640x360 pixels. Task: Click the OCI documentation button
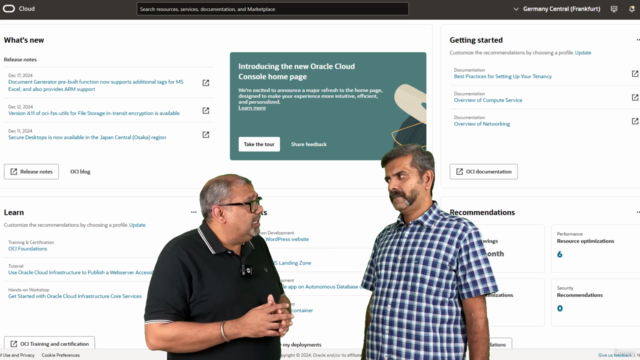484,171
